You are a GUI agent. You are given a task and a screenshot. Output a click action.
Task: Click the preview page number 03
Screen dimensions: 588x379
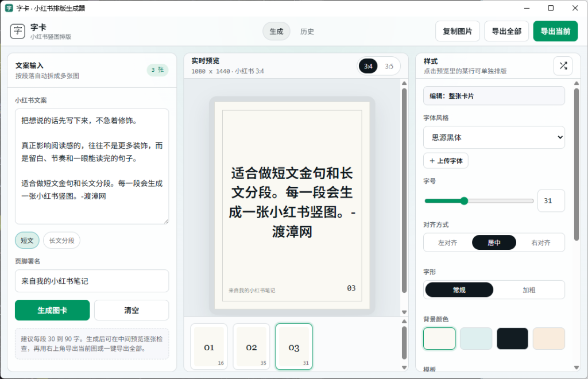pos(351,288)
